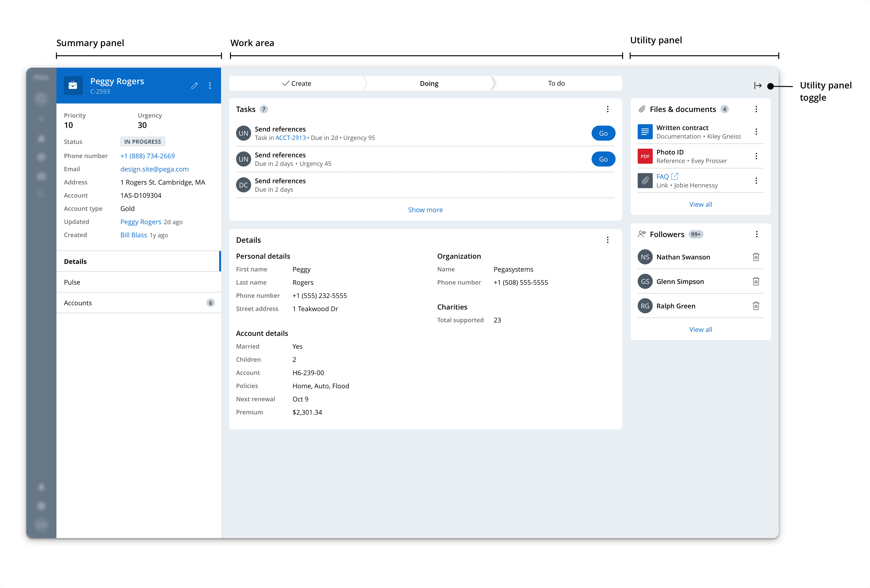This screenshot has width=870, height=588.
Task: Open the Bill Blass creator link
Action: point(134,235)
